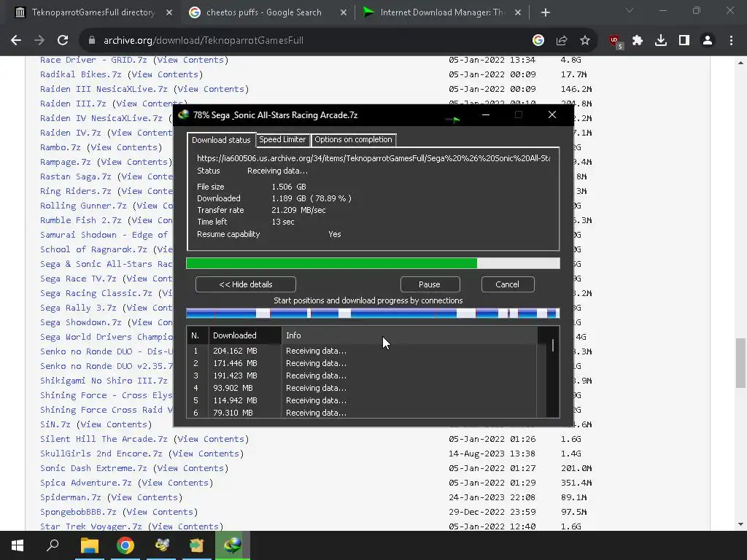Open SiN.7z download link
This screenshot has height=560, width=747.
[55, 424]
